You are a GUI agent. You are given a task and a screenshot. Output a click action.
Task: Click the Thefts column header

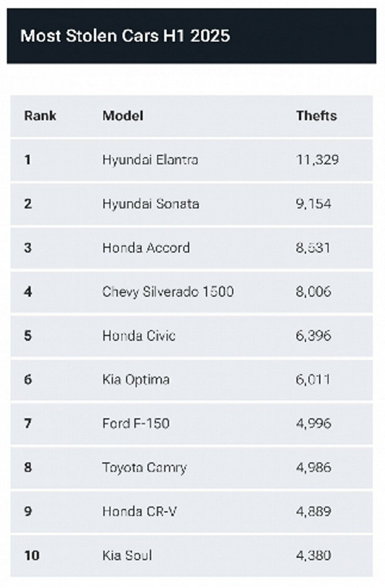coord(316,116)
